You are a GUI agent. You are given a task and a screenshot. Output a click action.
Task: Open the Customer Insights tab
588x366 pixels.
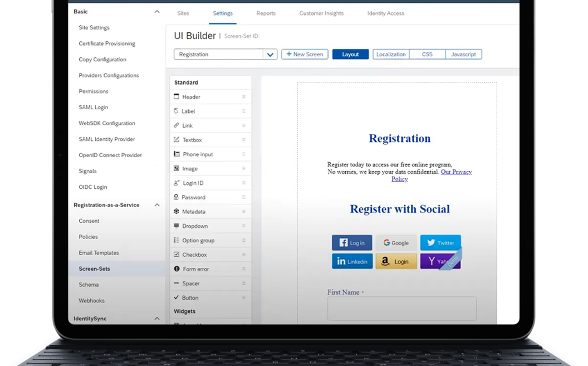pos(321,13)
